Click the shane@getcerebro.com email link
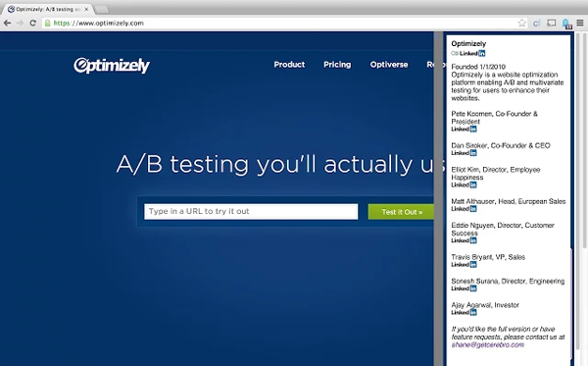The width and height of the screenshot is (588, 366). click(x=487, y=345)
